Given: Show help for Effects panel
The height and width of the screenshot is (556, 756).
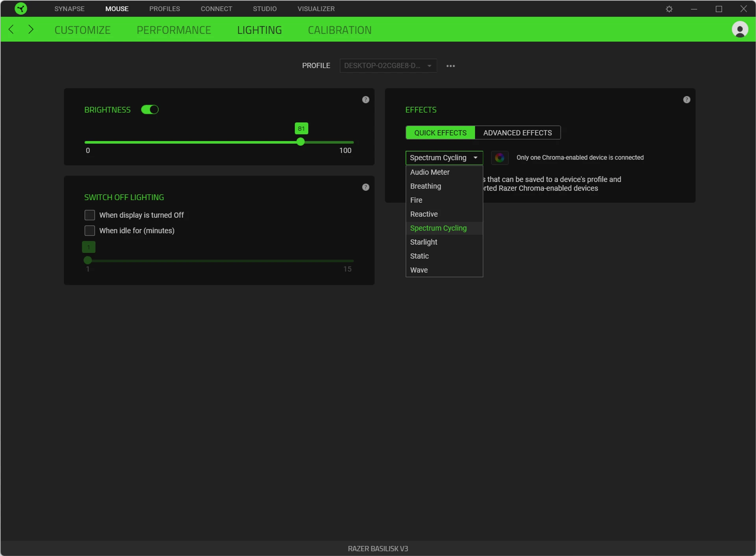Looking at the screenshot, I should click(686, 100).
